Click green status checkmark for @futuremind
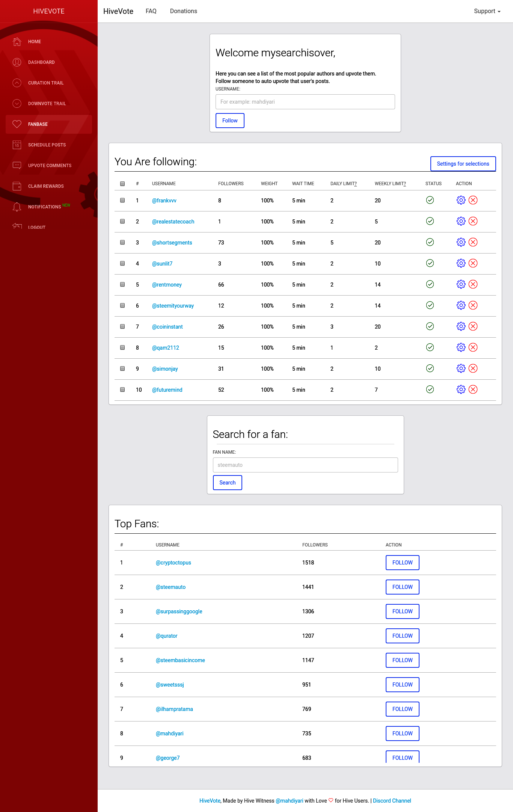Image resolution: width=513 pixels, height=812 pixels. 430,389
